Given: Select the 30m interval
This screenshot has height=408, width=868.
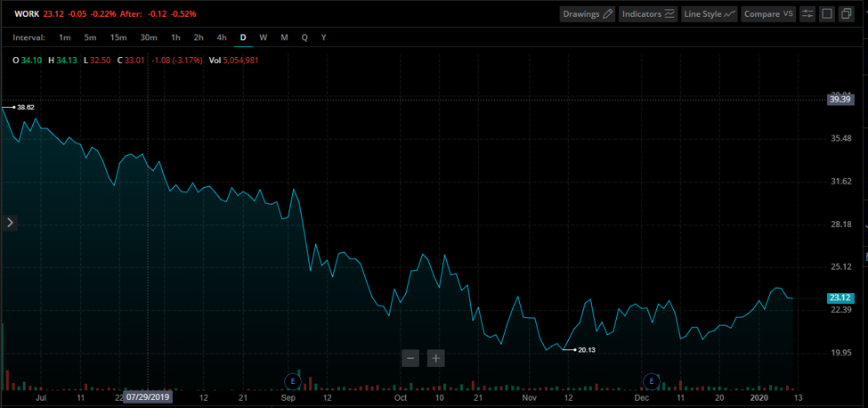Looking at the screenshot, I should pos(149,37).
